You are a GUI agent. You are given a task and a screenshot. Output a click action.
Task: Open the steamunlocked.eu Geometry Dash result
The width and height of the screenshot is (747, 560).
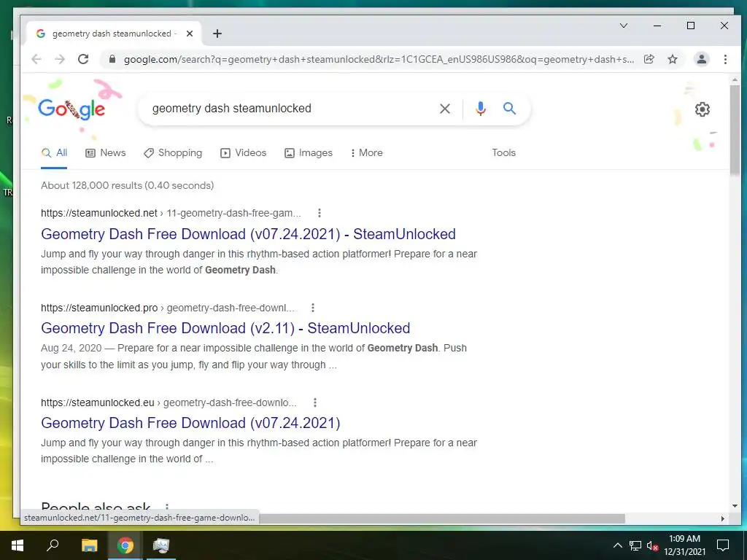(x=190, y=423)
